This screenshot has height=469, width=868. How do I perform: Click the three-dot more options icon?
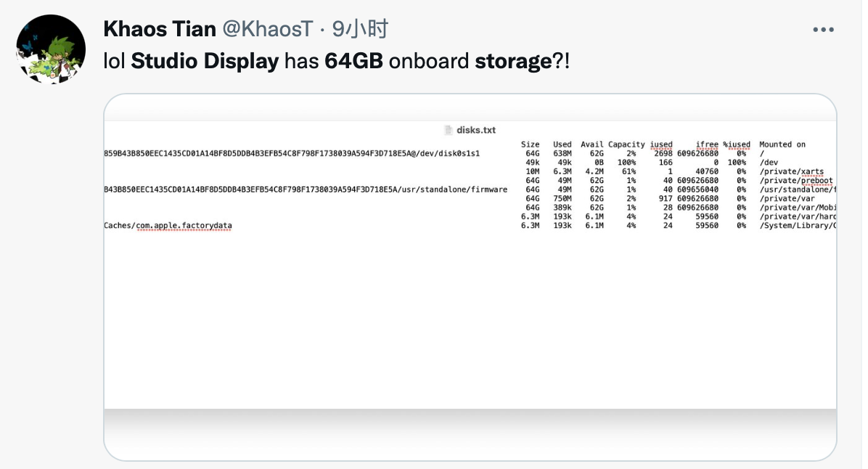click(x=823, y=30)
